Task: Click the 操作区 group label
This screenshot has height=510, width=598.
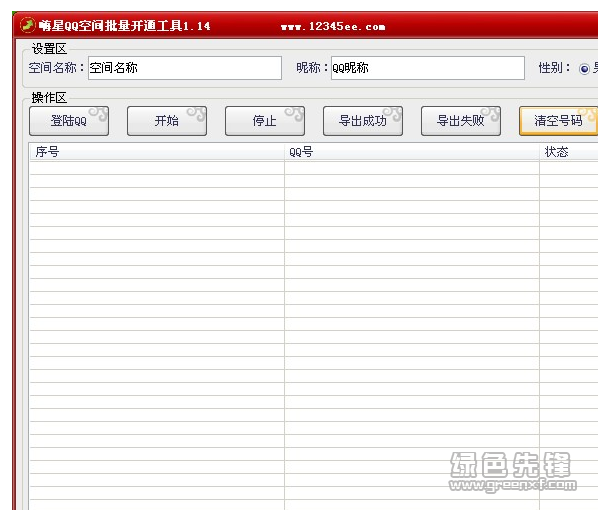Action: pos(49,98)
